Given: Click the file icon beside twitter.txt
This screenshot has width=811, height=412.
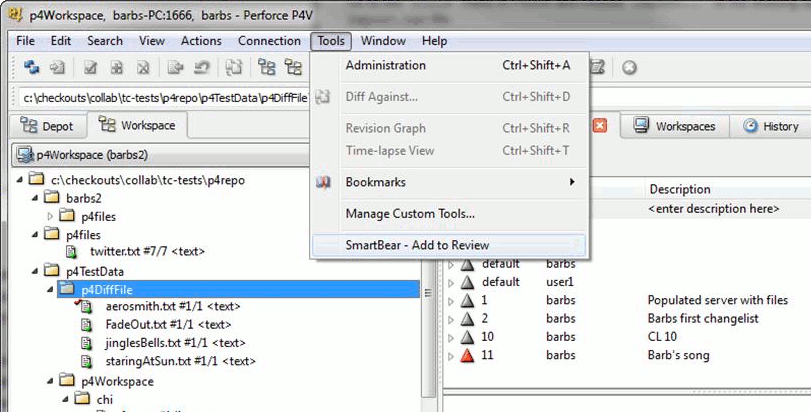Looking at the screenshot, I should click(x=71, y=252).
